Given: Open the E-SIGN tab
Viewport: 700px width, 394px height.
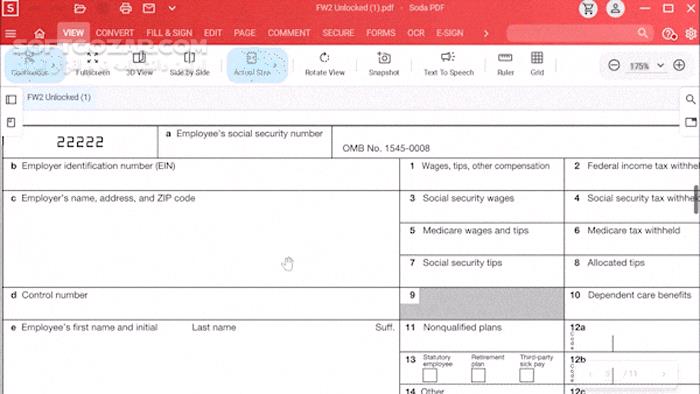Looking at the screenshot, I should click(450, 33).
